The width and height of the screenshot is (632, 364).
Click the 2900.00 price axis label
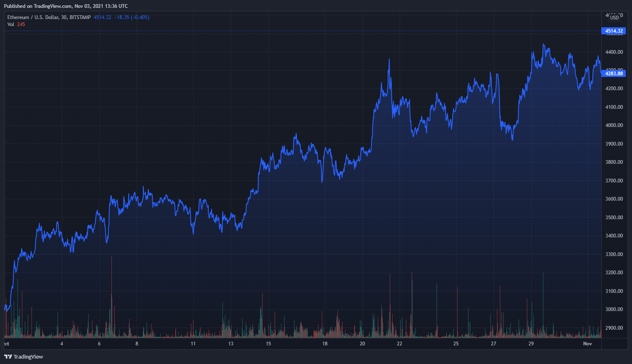tap(614, 328)
